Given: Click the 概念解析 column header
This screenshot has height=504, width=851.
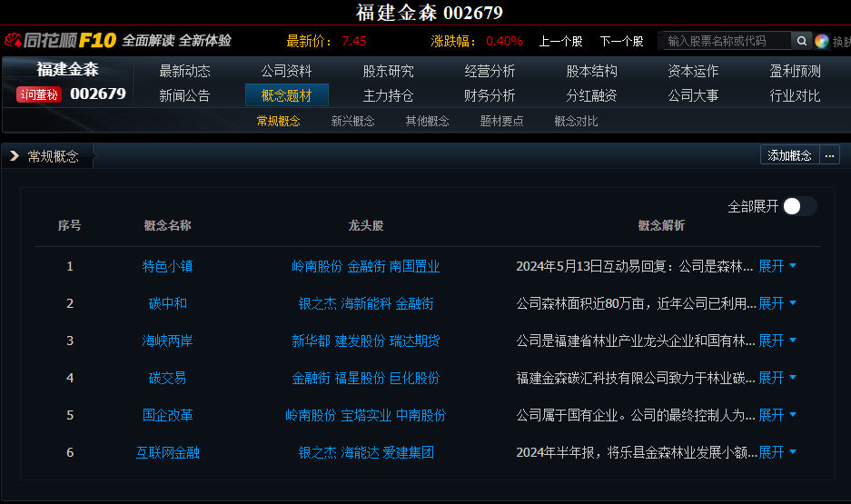Looking at the screenshot, I should pos(661,225).
